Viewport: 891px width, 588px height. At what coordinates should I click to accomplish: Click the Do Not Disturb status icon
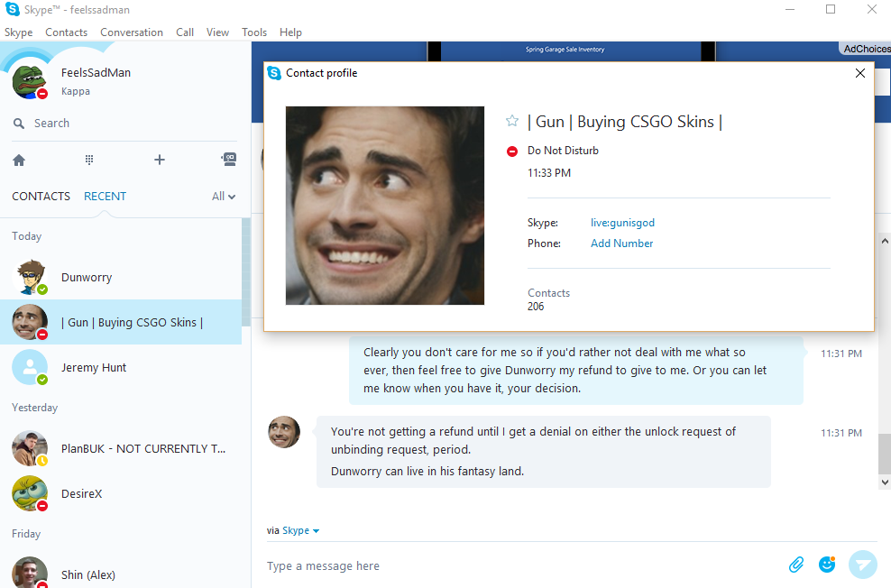click(512, 152)
